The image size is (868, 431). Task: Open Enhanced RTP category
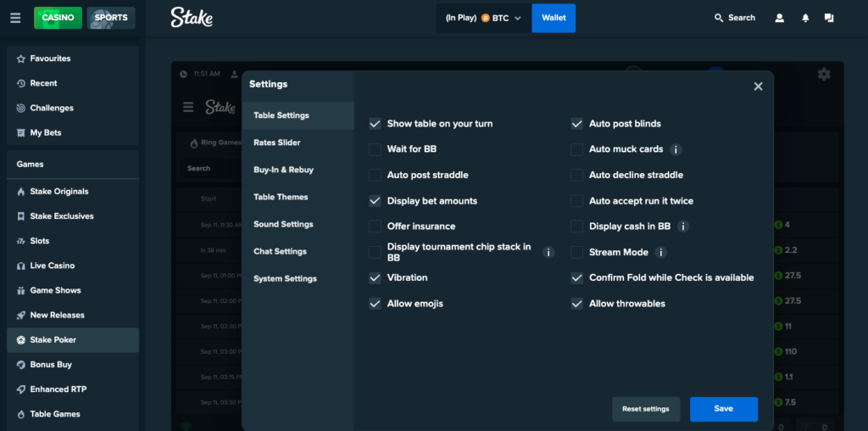point(73,389)
